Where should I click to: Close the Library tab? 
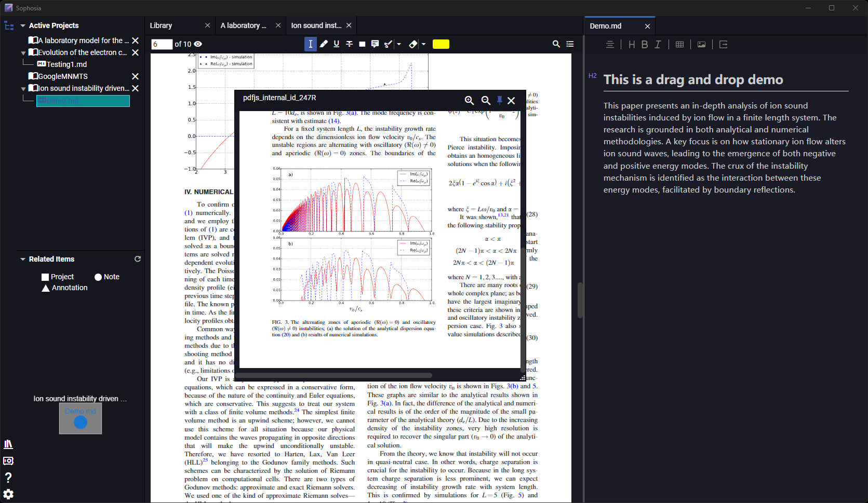[208, 25]
